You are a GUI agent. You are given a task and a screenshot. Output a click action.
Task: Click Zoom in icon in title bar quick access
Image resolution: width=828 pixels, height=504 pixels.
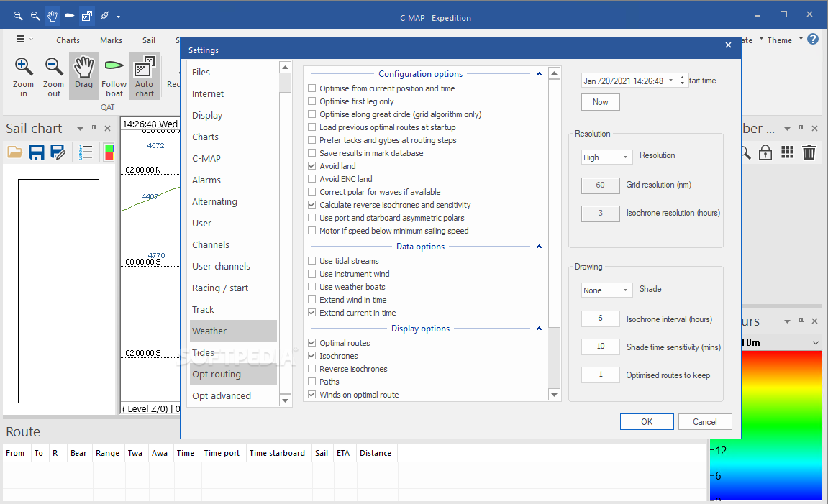tap(18, 16)
